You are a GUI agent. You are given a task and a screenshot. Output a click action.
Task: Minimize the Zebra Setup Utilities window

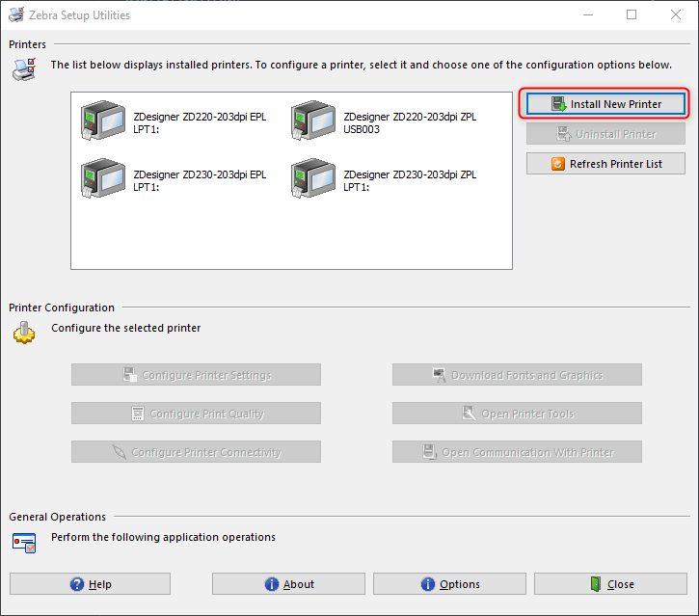pos(588,14)
